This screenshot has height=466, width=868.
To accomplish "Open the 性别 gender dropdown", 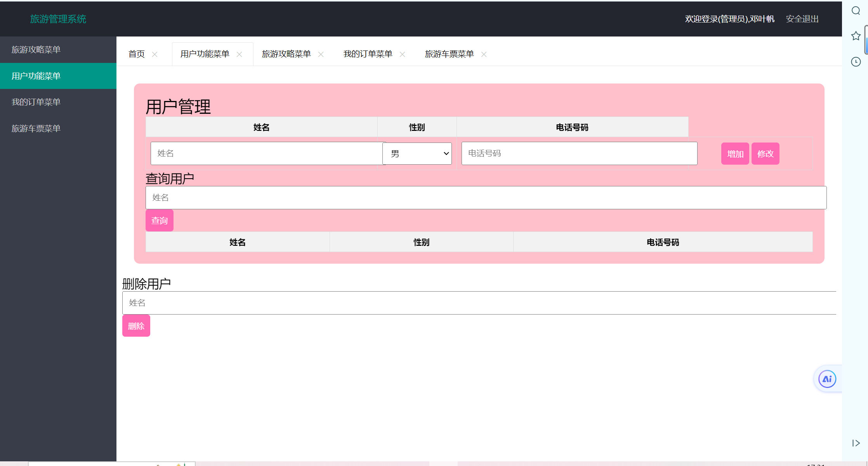I will coord(417,153).
